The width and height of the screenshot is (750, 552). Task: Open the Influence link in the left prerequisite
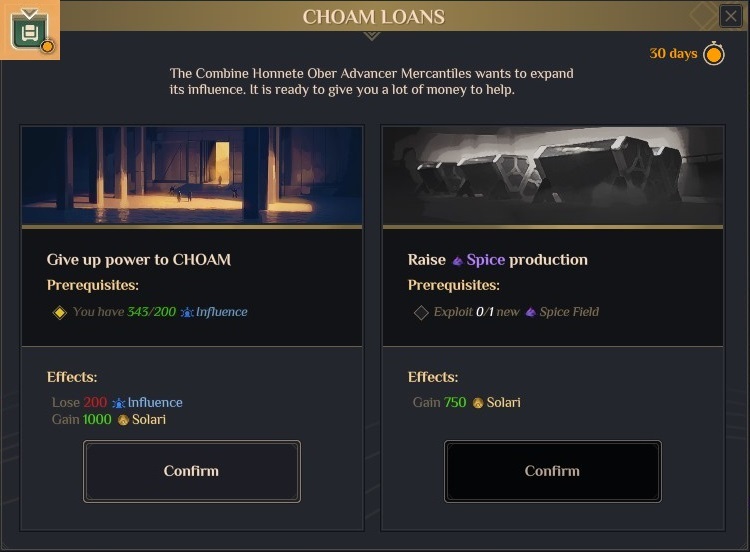coord(221,312)
